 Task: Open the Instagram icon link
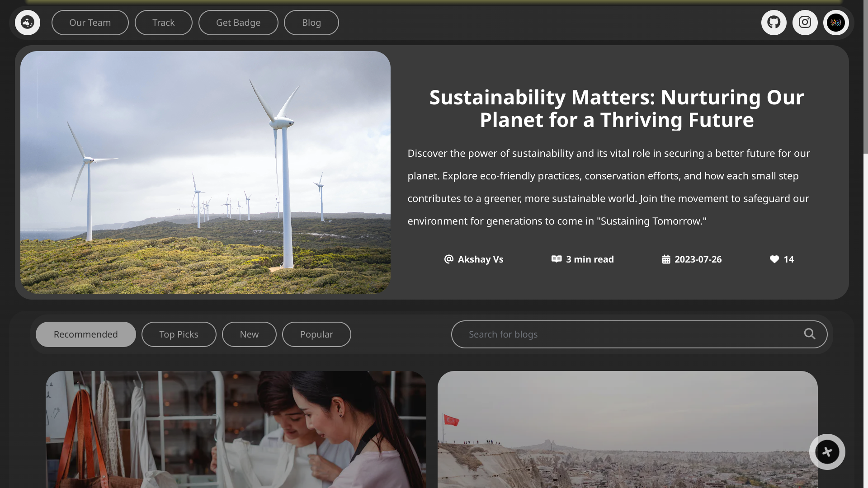805,23
